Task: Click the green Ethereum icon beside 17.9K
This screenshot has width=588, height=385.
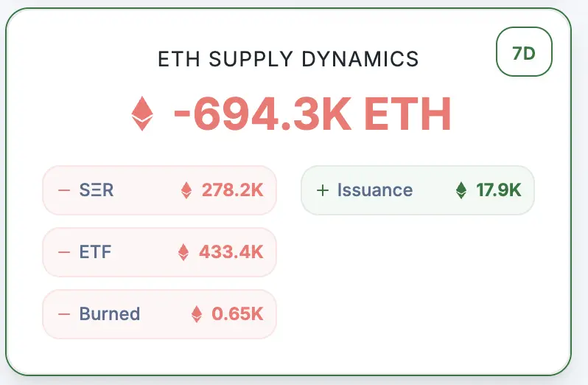Action: [461, 190]
